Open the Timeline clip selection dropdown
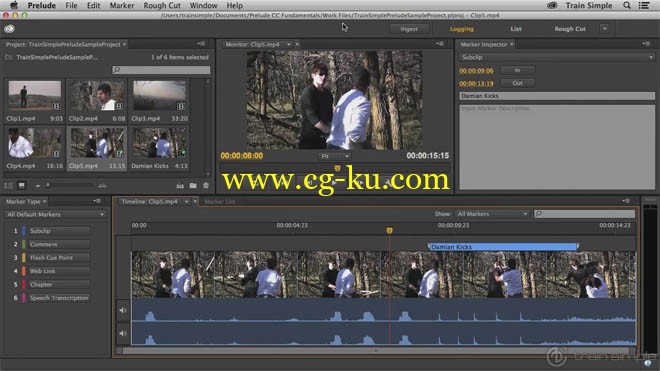Image resolution: width=660 pixels, height=371 pixels. (x=186, y=202)
